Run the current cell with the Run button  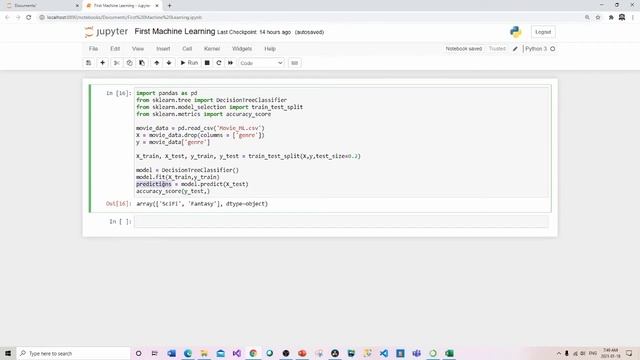tap(189, 63)
